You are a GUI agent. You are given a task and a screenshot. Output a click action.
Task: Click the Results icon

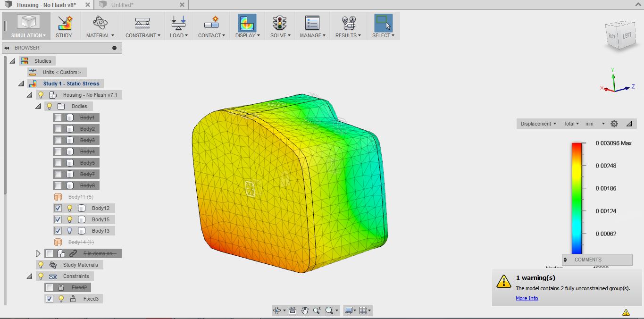click(347, 23)
